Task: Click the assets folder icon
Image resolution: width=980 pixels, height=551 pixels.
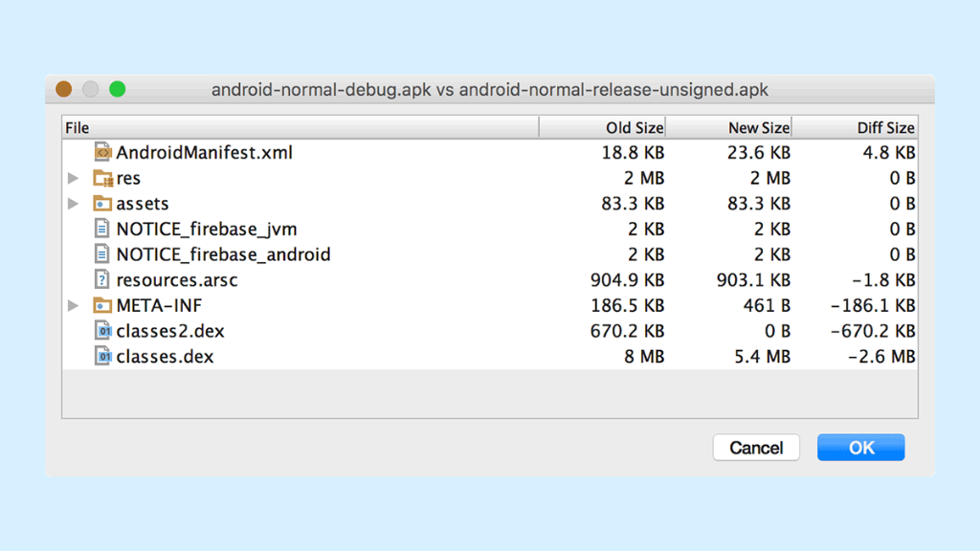Action: point(102,203)
